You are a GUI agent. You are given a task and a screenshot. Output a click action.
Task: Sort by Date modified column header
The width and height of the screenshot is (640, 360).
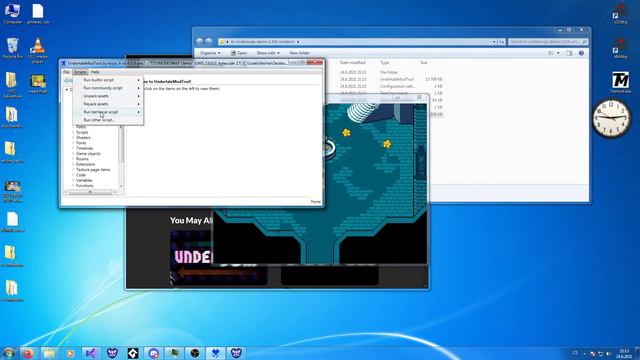pos(352,62)
